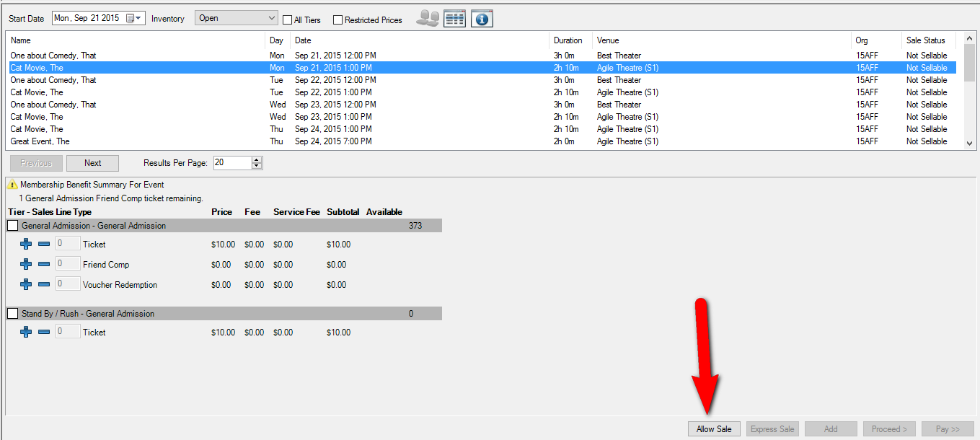Click the Friend Comp ticket remaining message
980x440 pixels.
point(111,198)
